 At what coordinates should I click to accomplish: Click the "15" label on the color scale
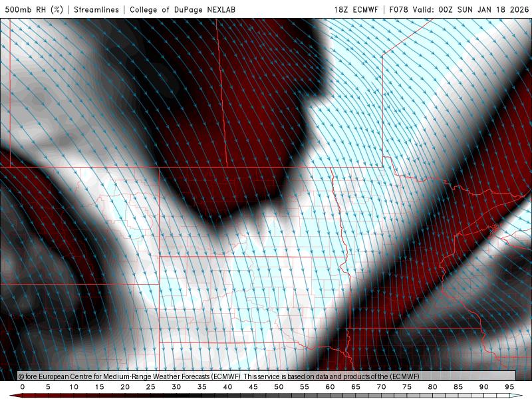(x=99, y=387)
